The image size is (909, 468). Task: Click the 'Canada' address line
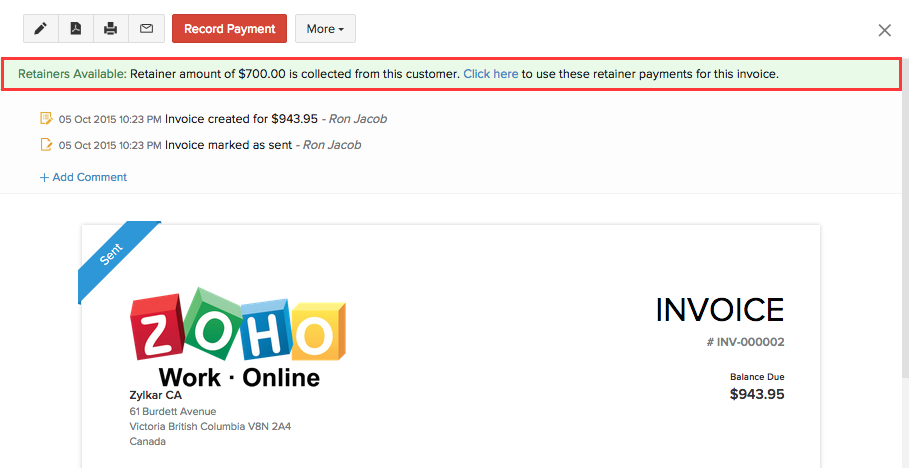147,442
